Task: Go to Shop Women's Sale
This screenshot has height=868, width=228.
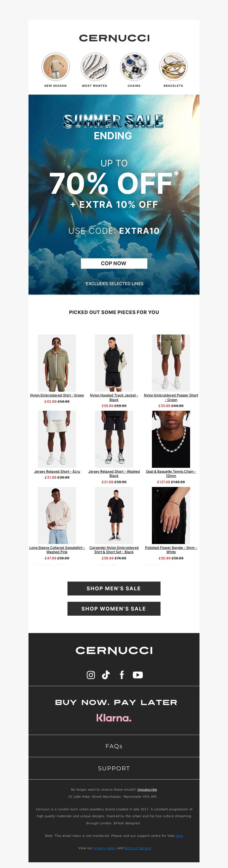Action: [114, 608]
